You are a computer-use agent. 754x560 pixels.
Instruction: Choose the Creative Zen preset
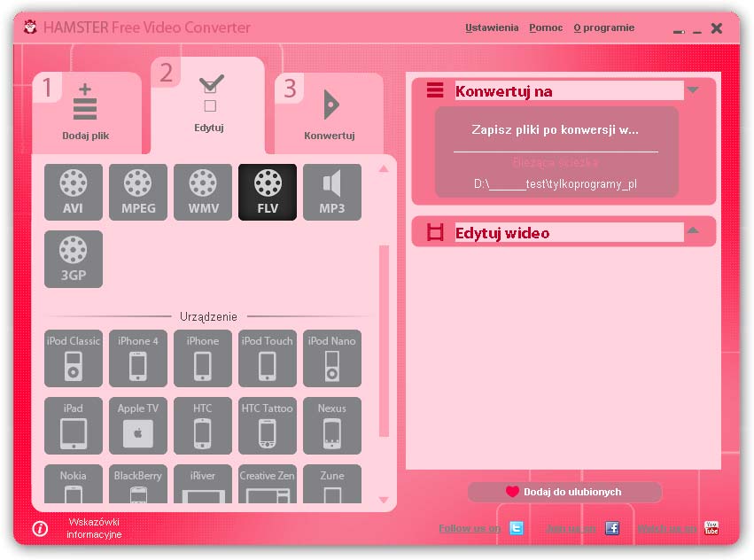click(268, 484)
